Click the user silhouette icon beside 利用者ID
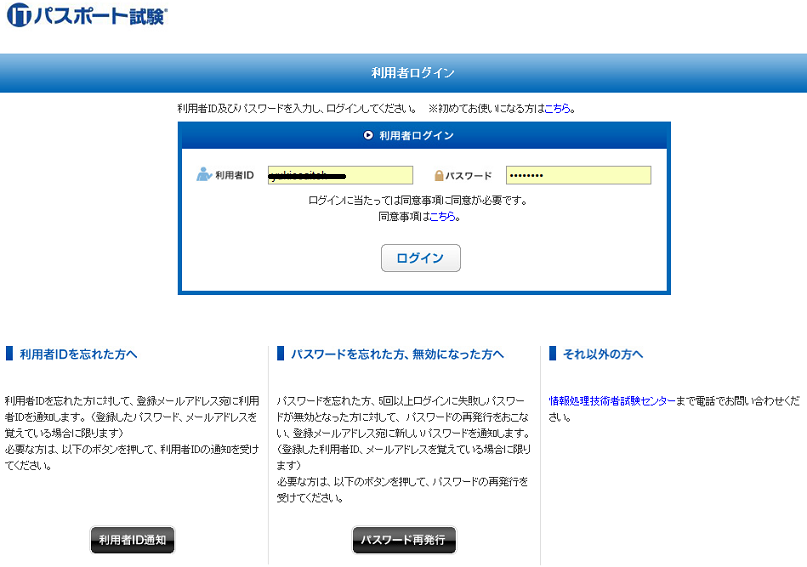The height and width of the screenshot is (567, 807). (x=204, y=175)
